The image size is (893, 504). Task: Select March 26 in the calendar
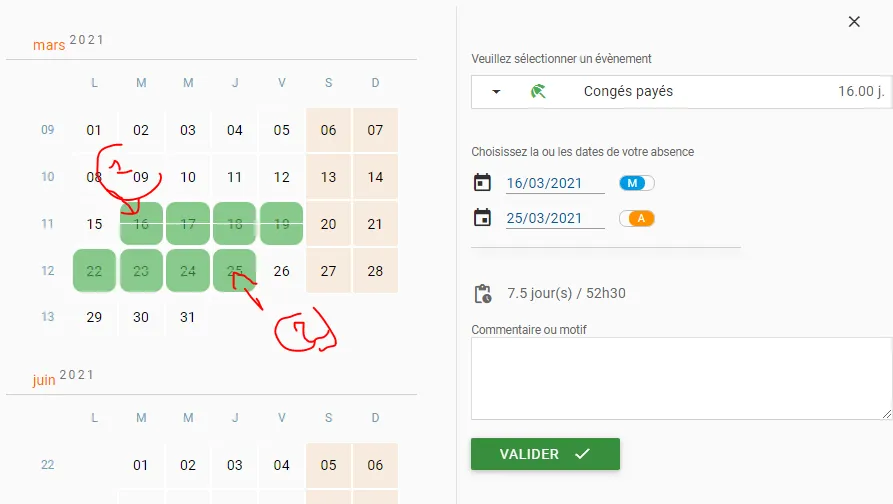click(x=281, y=271)
